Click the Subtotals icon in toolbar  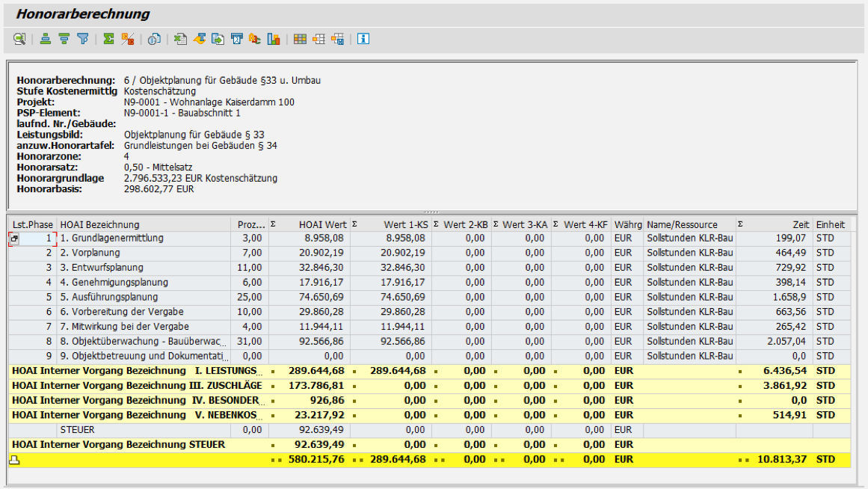click(x=128, y=39)
